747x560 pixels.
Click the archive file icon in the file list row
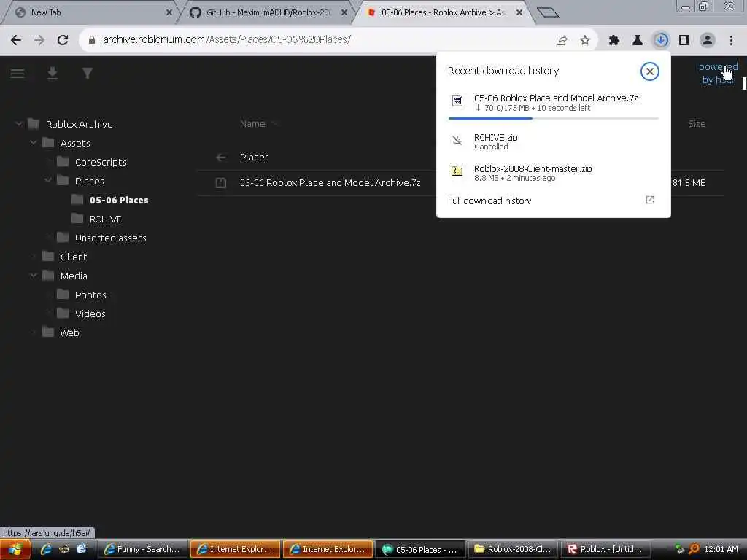point(221,182)
